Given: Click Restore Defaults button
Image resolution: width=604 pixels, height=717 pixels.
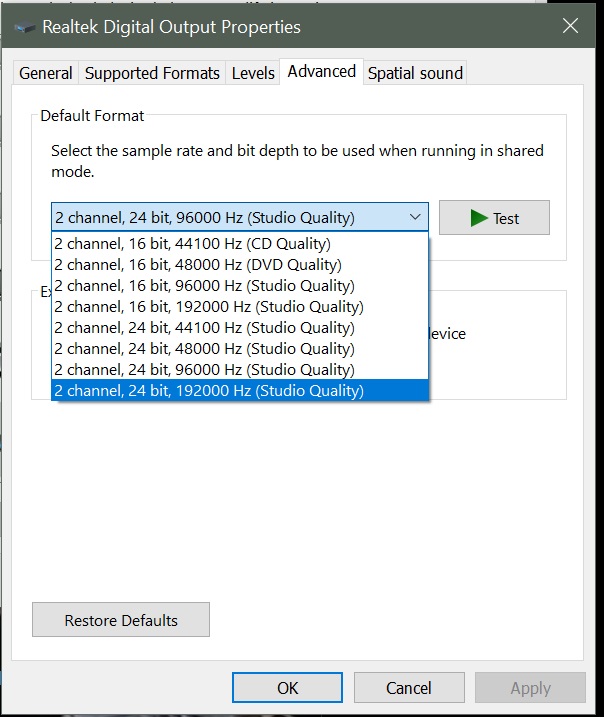Looking at the screenshot, I should 121,620.
